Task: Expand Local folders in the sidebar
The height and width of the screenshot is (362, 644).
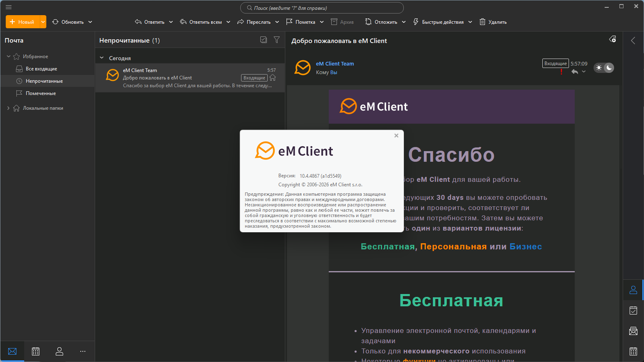Action: coord(9,108)
